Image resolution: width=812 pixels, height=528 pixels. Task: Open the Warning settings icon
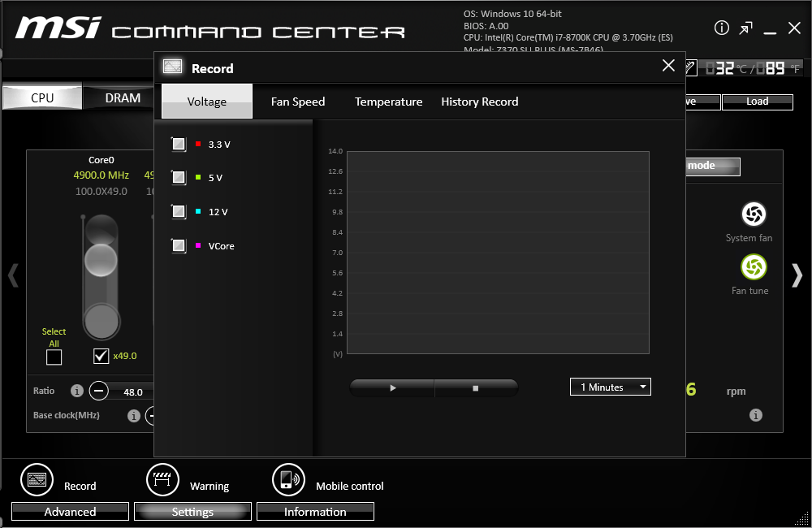tap(162, 480)
